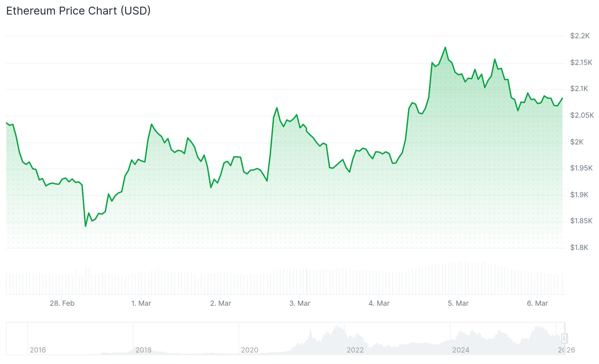This screenshot has height=364, width=599.
Task: Click the $2.2K price axis label
Action: click(580, 36)
